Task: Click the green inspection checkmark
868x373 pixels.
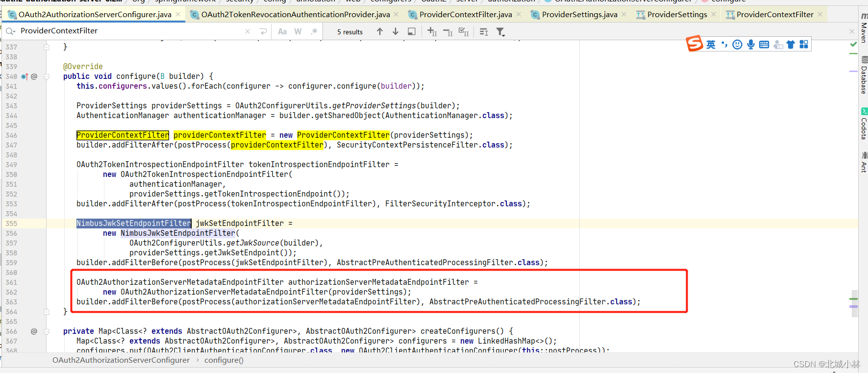Action: [853, 45]
